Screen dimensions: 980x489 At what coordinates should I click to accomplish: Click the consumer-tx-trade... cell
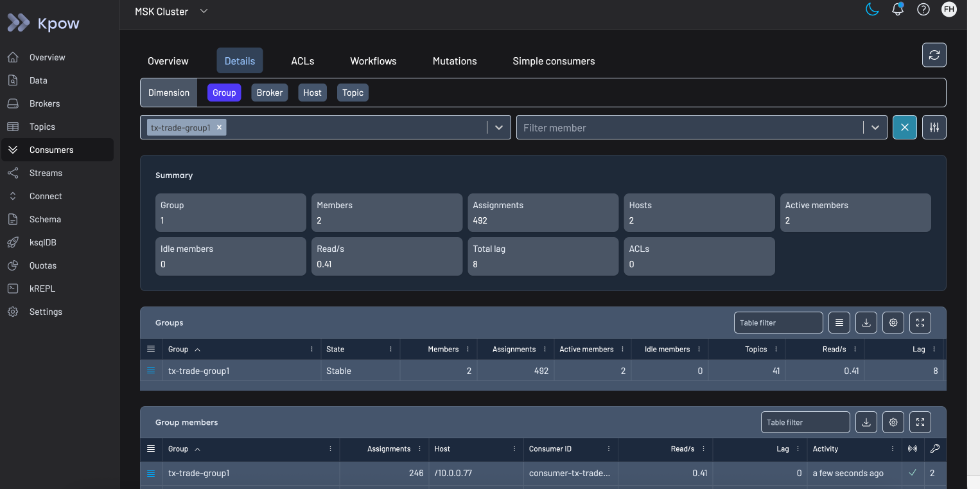[570, 473]
